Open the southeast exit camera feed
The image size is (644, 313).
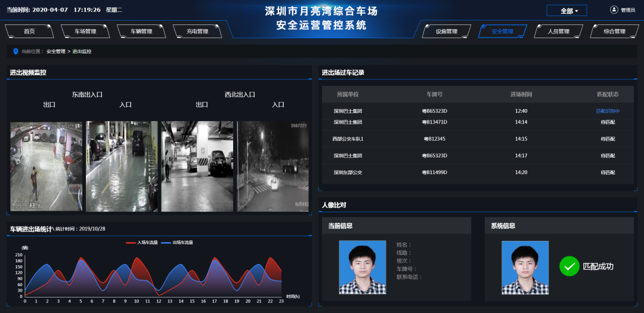[47, 166]
